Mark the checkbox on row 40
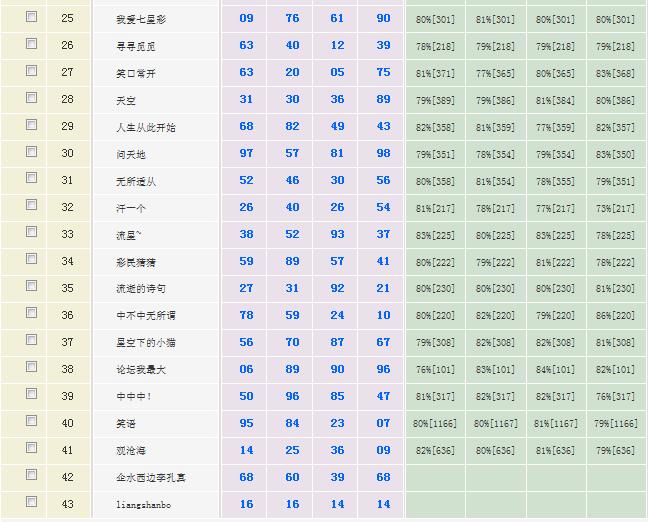Viewport: 648px width, 522px height. point(32,422)
